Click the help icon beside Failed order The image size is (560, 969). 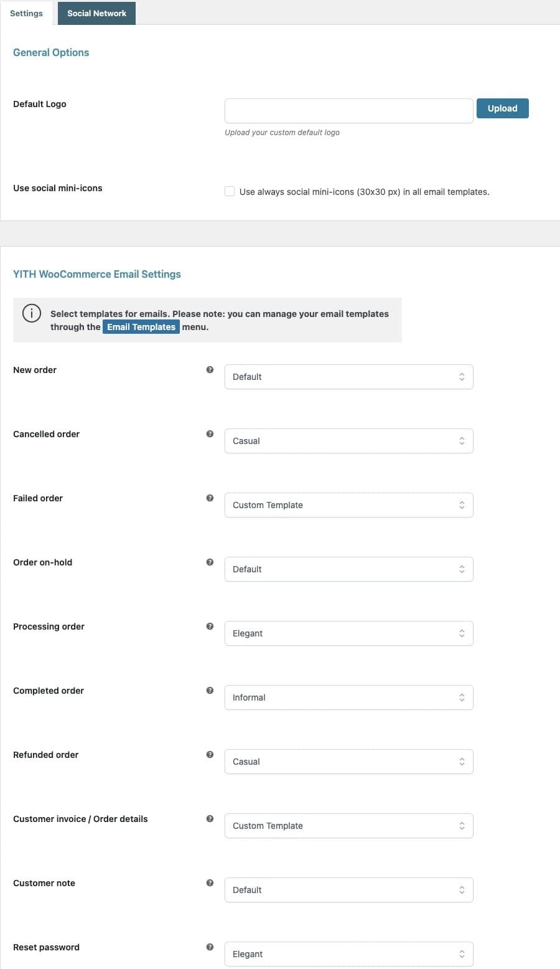point(210,498)
